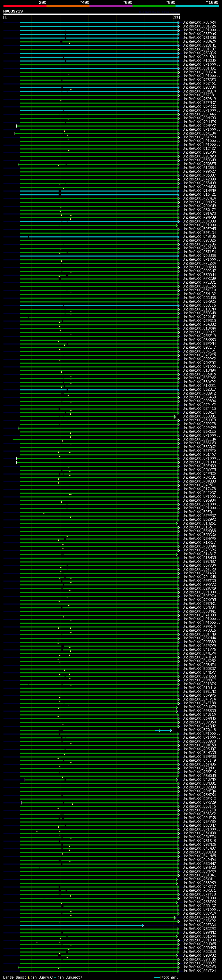Open hit UniRef100_C6SWA9

(x=199, y=183)
